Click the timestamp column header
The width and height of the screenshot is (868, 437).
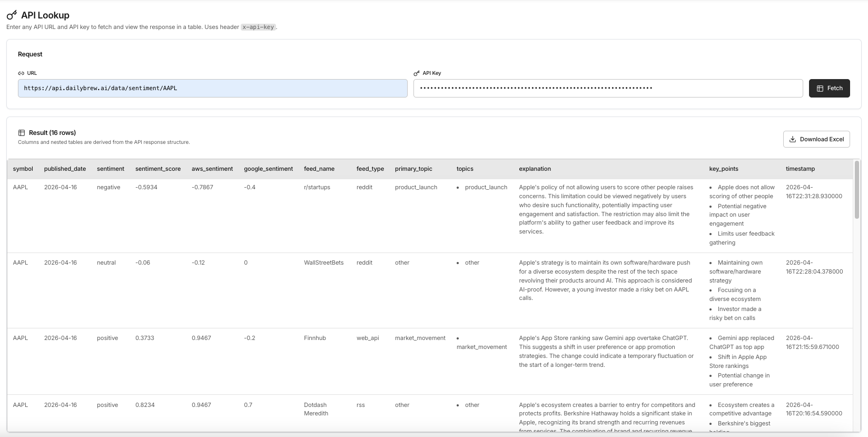[800, 169]
